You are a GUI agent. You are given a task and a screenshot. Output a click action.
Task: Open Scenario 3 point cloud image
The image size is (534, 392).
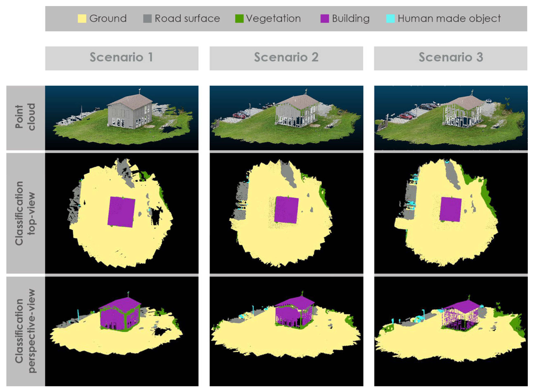tap(451, 118)
